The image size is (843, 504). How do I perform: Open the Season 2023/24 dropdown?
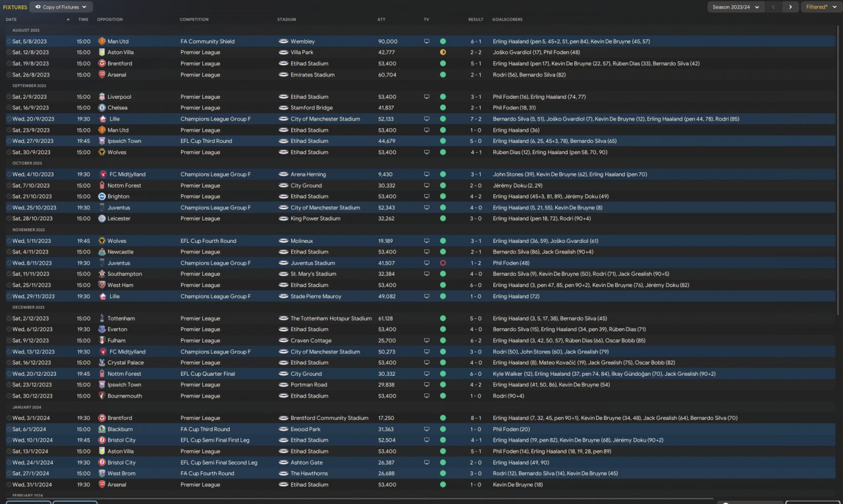tap(736, 7)
